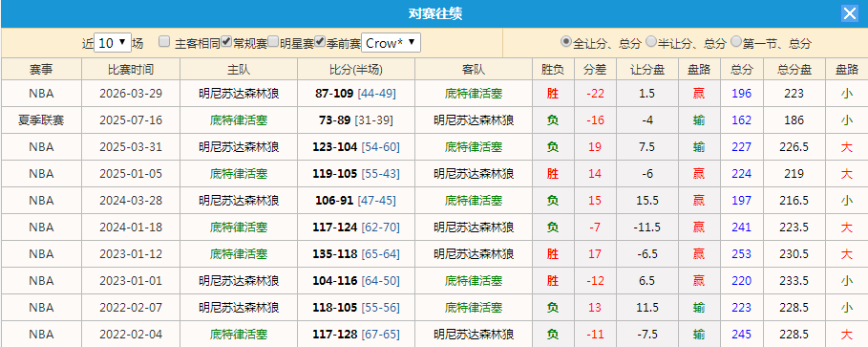Uncheck the 常规赛 checkbox
868x347 pixels.
[226, 41]
